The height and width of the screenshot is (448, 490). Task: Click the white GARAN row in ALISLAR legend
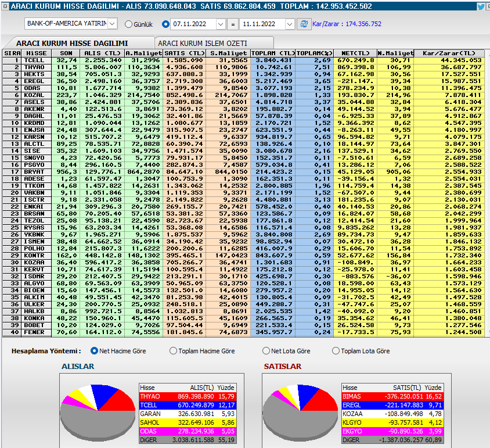[188, 414]
